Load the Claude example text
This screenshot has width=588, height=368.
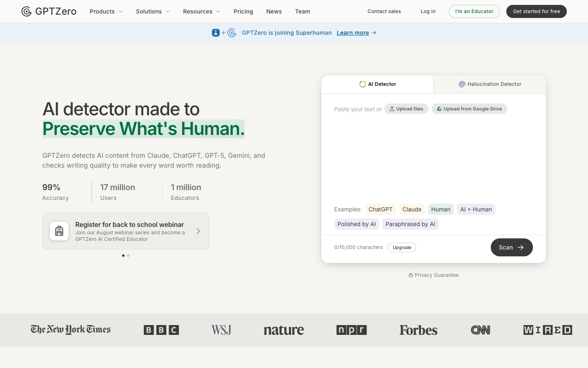(412, 209)
